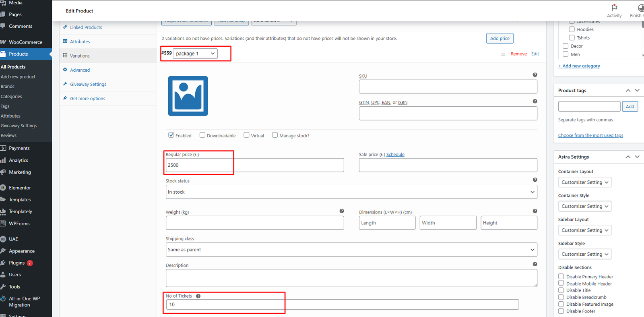Click the variation image placeholder thumbnail

[188, 96]
